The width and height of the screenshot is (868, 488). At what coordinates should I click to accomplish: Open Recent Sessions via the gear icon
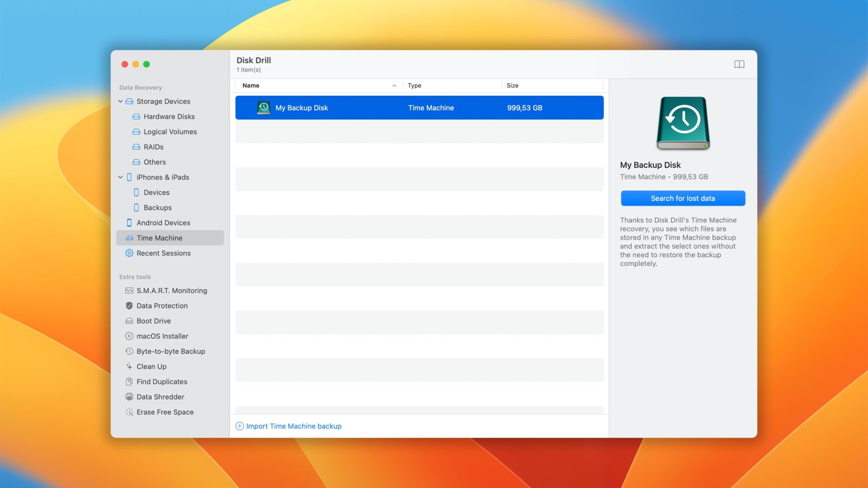(x=129, y=253)
